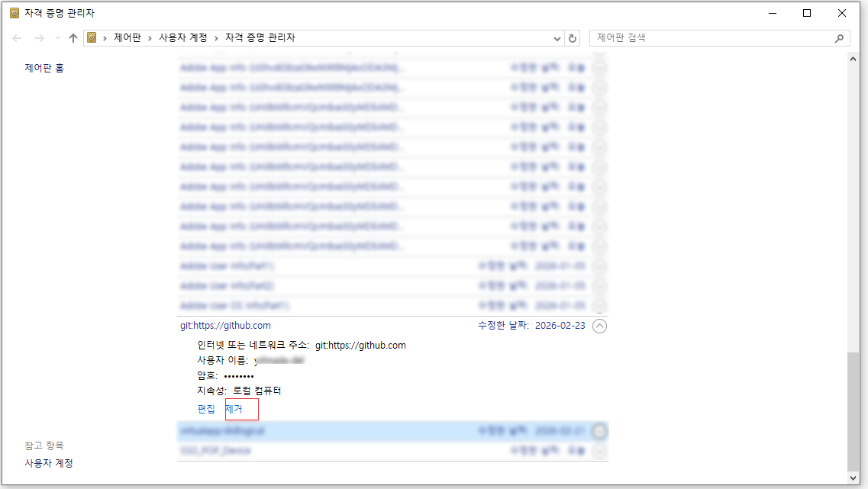The image size is (868, 489).
Task: Expand the highlighted credential dated 2026-02-21
Action: tap(599, 431)
